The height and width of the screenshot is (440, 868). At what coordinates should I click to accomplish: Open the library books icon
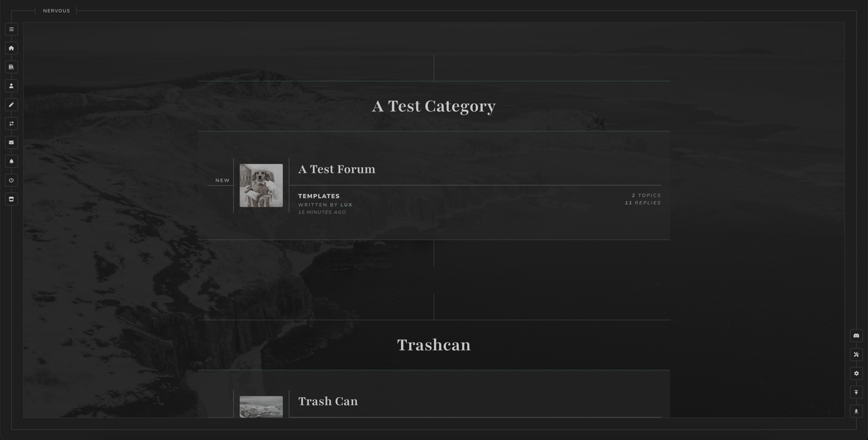pos(11,67)
